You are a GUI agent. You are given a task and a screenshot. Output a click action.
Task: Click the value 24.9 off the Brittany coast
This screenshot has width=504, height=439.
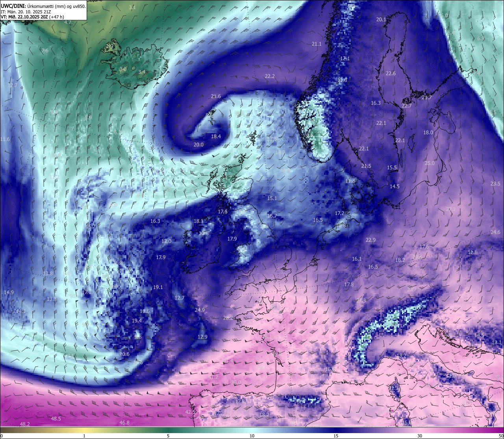[200, 310]
